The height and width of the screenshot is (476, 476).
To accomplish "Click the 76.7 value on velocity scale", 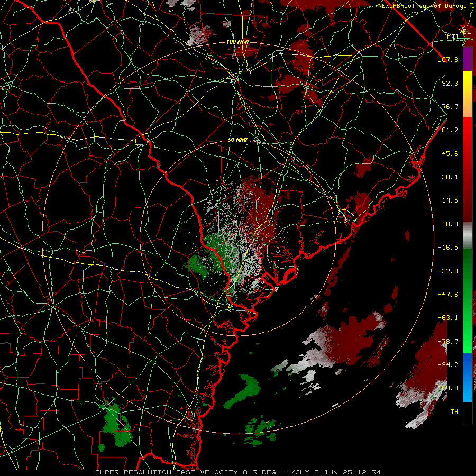I will pos(450,106).
